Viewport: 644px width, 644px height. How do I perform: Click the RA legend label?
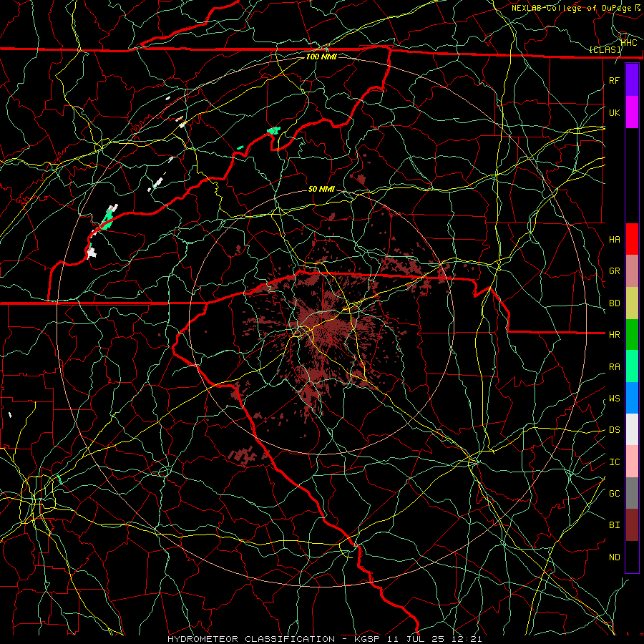pos(614,366)
